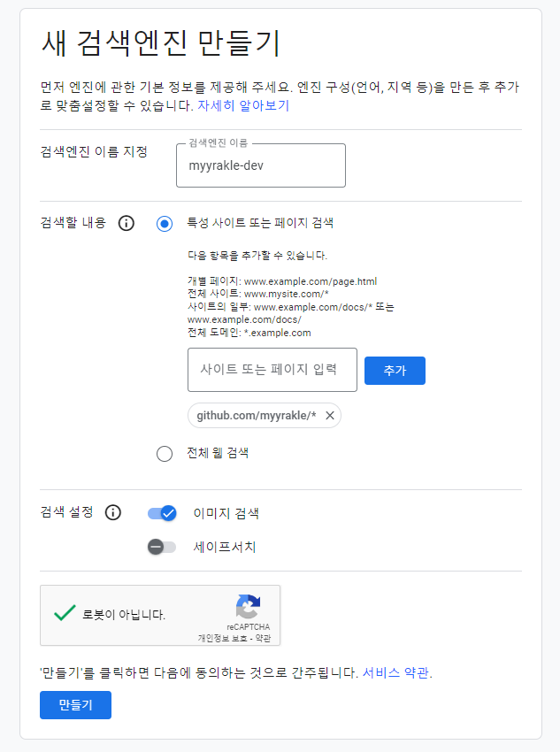Click the 이미지 검색 label text
The height and width of the screenshot is (752, 560).
[x=226, y=513]
